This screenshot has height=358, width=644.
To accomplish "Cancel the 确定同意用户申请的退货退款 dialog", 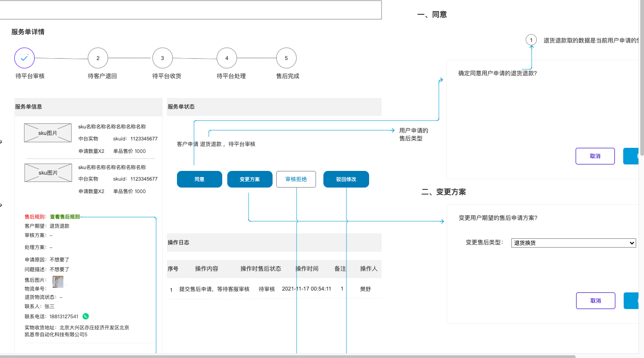I will (x=595, y=156).
